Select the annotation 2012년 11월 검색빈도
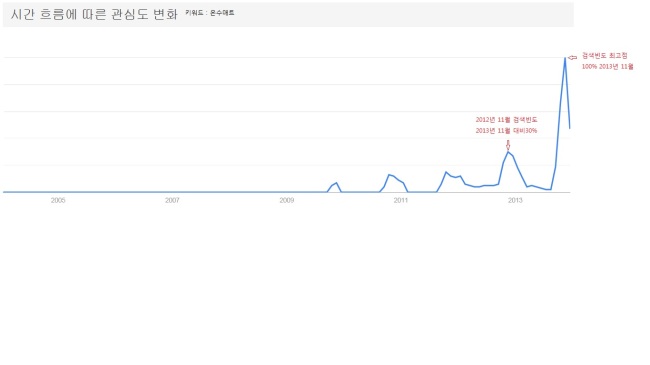The width and height of the screenshot is (650, 365). point(506,120)
